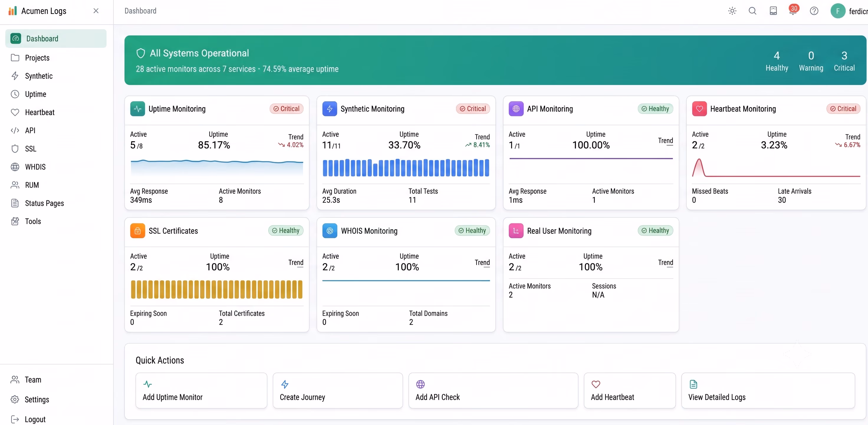Click the SSL shield icon in sidebar

(x=15, y=149)
